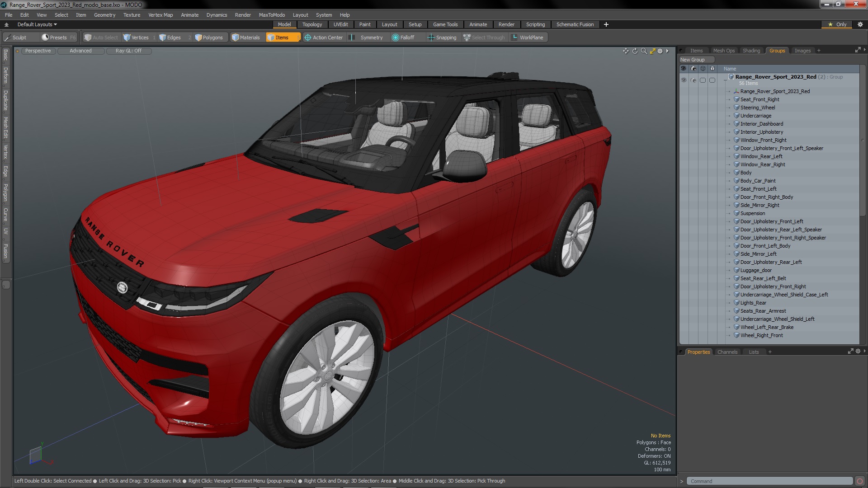Toggle Ray GL: Off button

(x=128, y=51)
